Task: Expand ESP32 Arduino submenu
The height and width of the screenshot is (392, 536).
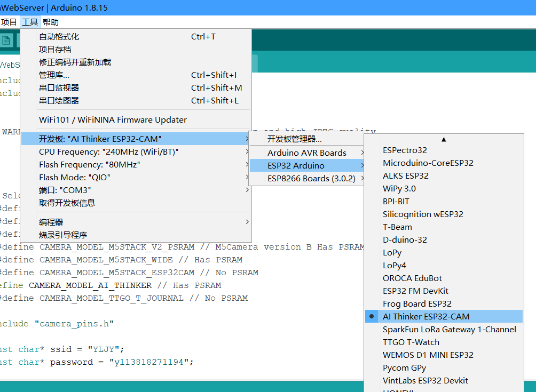Action: pos(306,166)
